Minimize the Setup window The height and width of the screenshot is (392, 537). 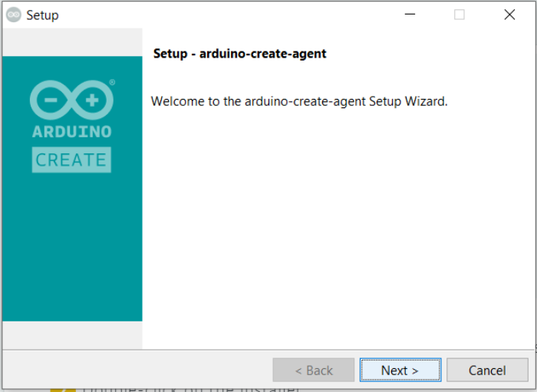click(410, 15)
